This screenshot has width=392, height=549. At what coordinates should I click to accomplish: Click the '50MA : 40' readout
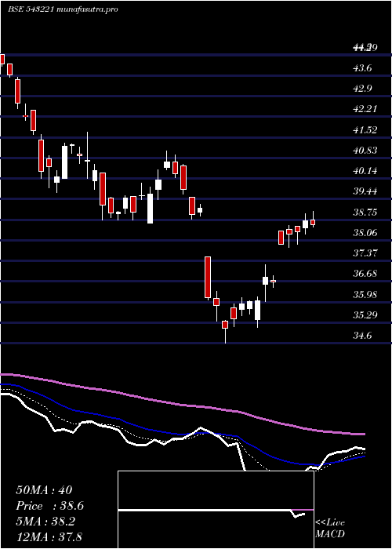point(44,490)
